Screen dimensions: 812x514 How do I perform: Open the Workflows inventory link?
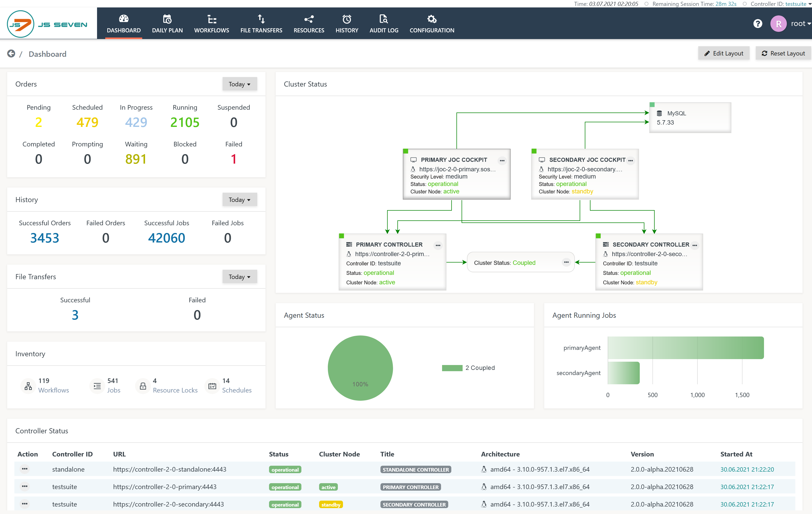(x=54, y=390)
